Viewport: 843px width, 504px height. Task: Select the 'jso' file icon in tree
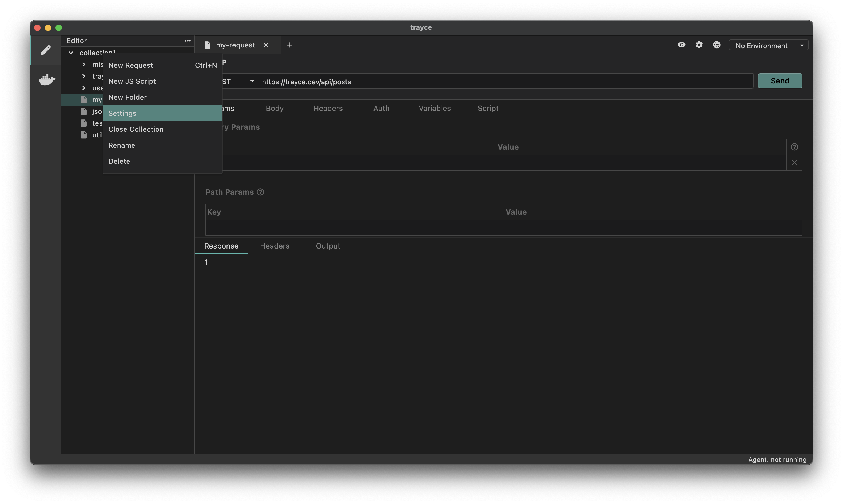tap(83, 111)
